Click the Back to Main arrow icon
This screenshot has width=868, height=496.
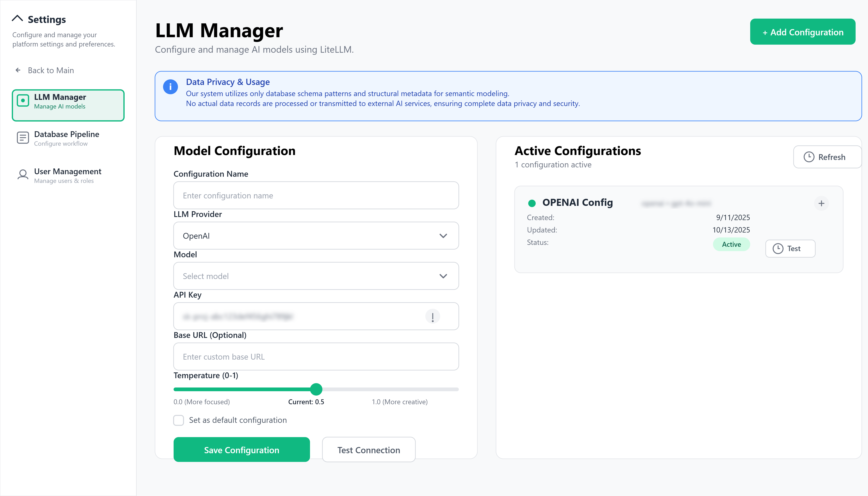click(x=18, y=70)
